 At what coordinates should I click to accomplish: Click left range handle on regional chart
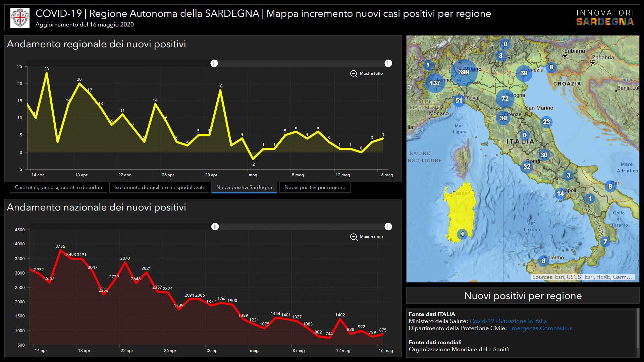214,63
